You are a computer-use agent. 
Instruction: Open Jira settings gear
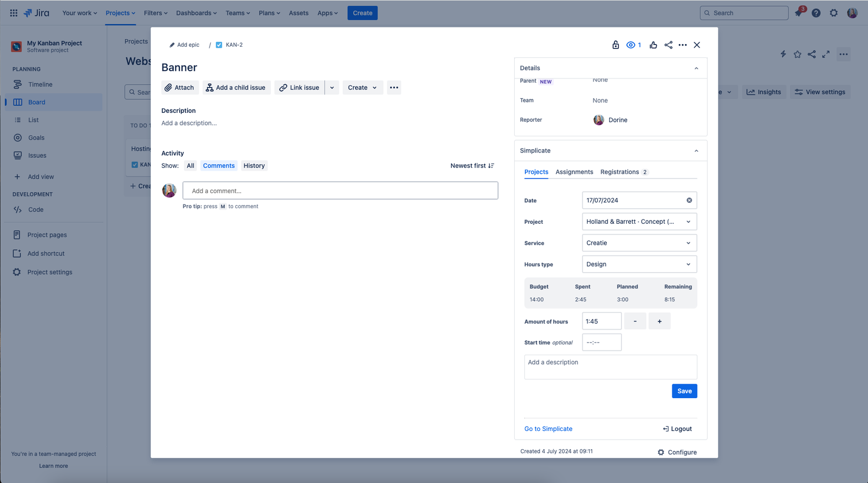click(834, 13)
